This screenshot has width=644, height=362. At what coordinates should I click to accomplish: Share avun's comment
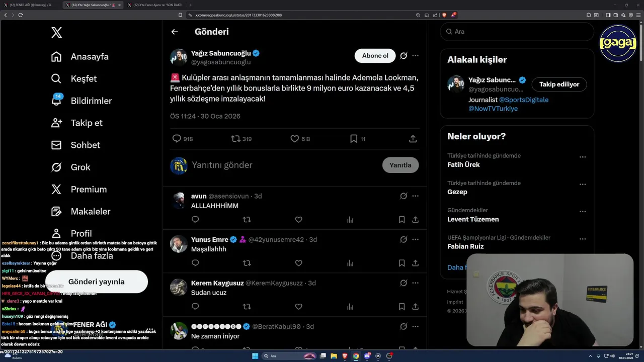[415, 220]
